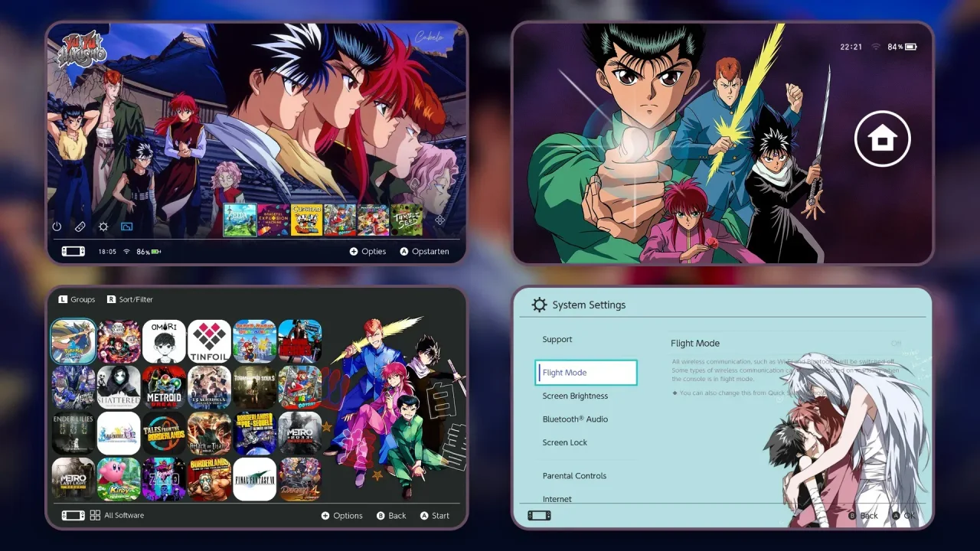The image size is (980, 551).
Task: Select Parental Controls in settings list
Action: (x=574, y=475)
